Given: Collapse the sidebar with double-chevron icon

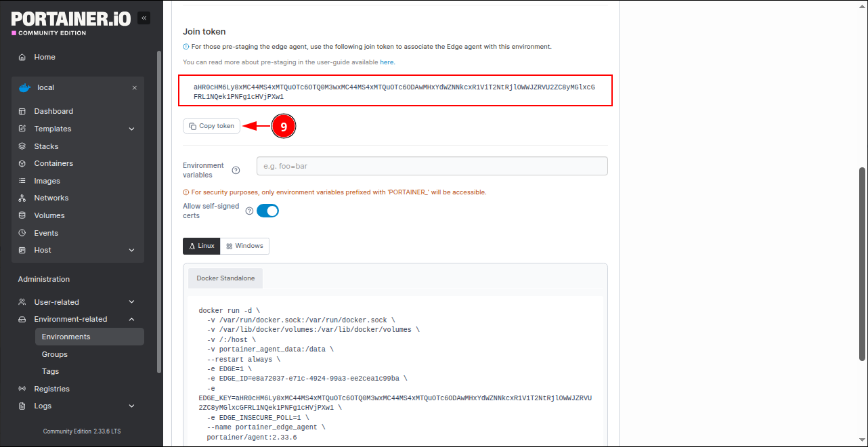Looking at the screenshot, I should coord(144,18).
